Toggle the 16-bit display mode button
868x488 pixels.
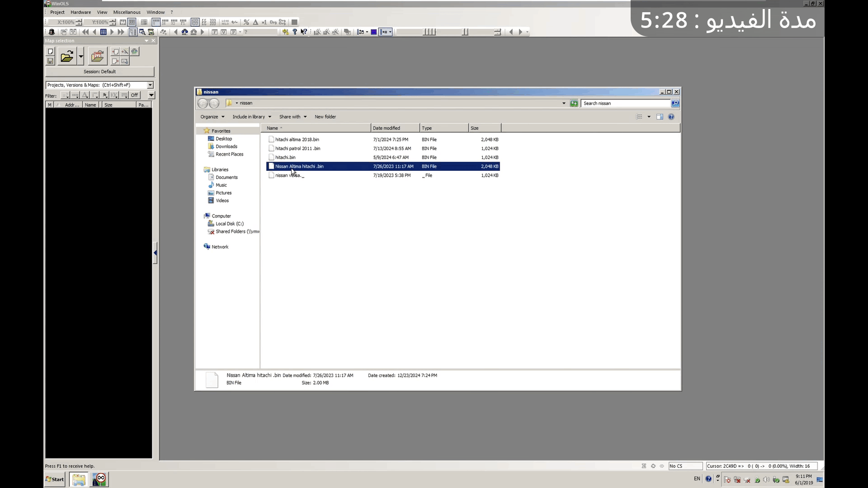[165, 22]
